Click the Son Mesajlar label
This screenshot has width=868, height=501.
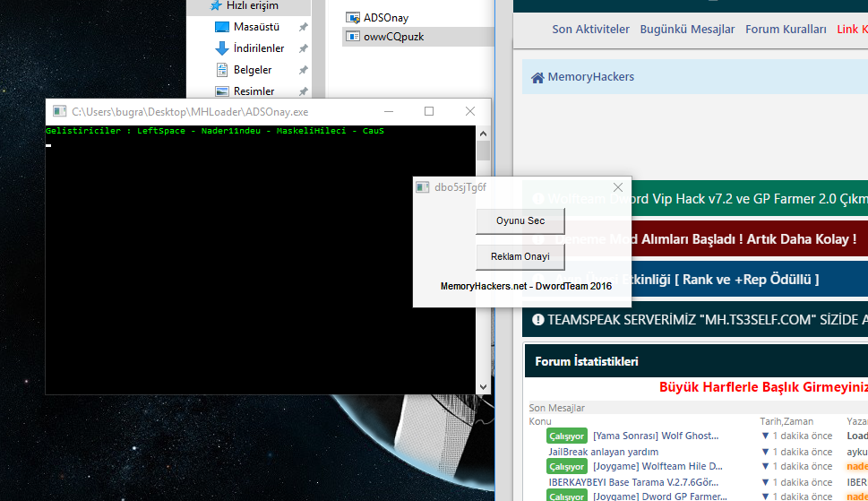[556, 408]
